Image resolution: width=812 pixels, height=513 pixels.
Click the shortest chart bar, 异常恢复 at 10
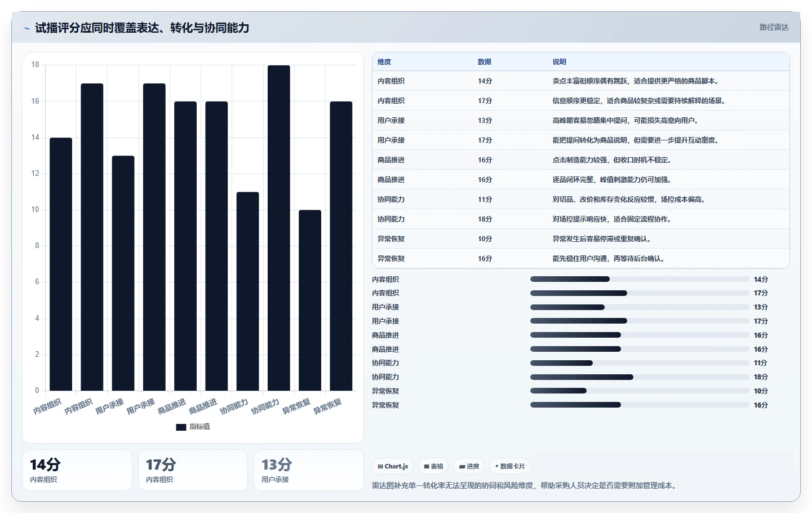310,300
